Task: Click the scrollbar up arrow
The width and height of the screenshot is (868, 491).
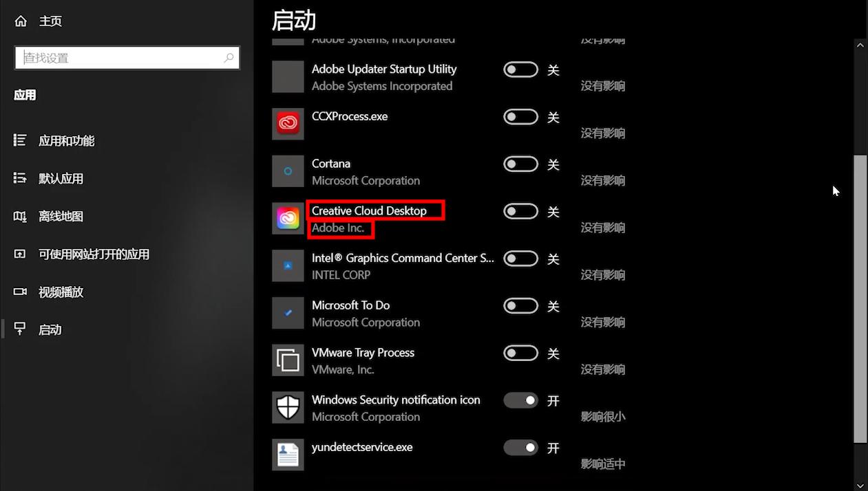Action: coord(860,45)
